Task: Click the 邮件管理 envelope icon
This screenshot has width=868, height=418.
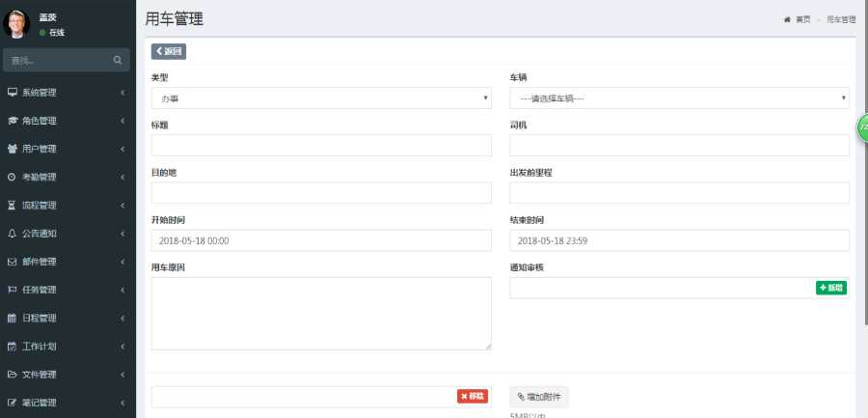Action: (12, 262)
